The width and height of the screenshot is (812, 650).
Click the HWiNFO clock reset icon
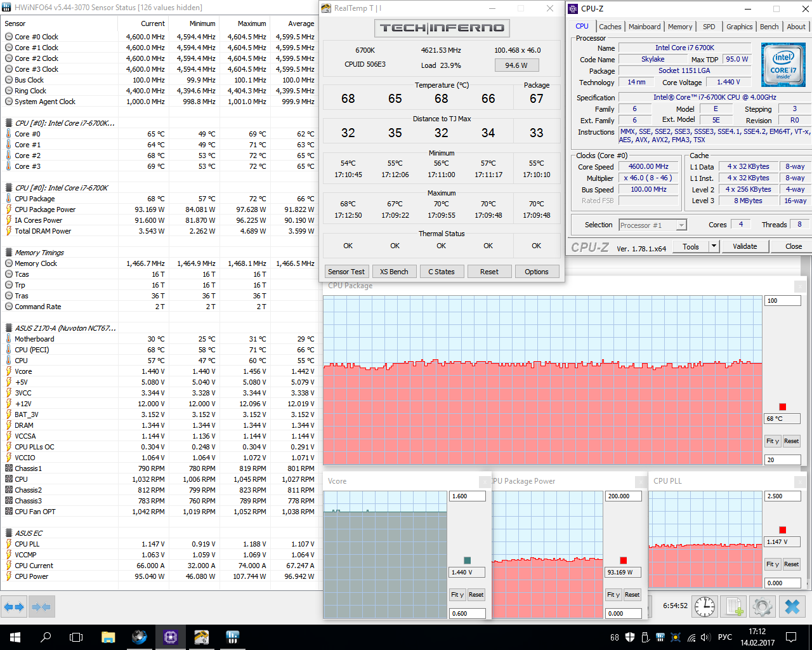[705, 607]
